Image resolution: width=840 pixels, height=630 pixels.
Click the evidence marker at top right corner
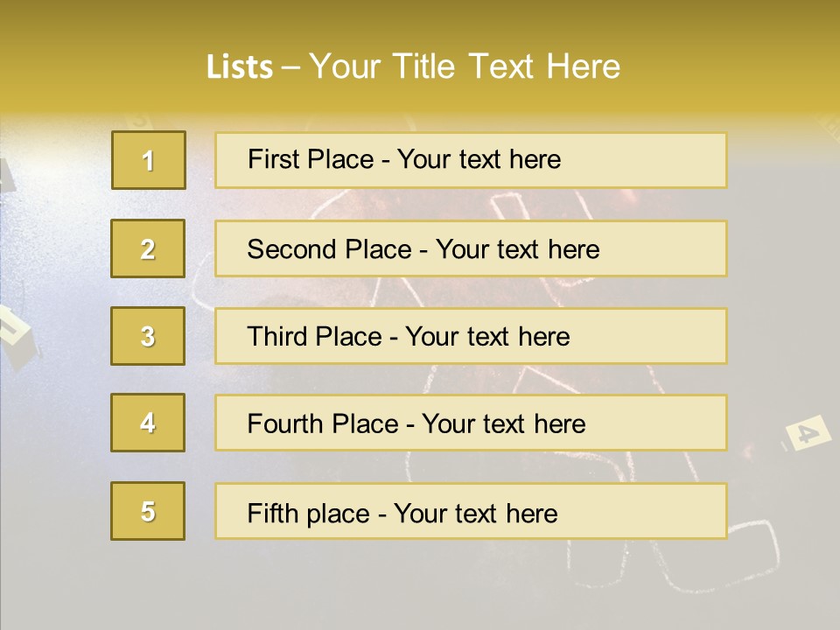coord(829,130)
